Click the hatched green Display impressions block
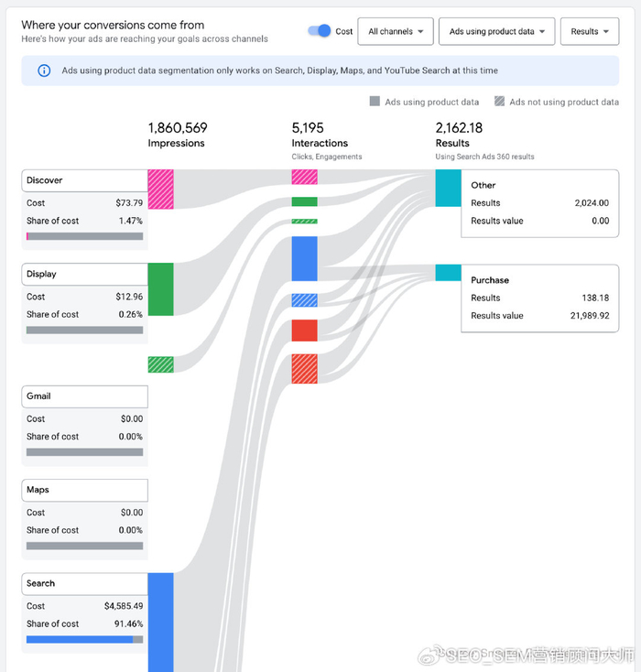Viewport: 641px width, 672px height. pyautogui.click(x=160, y=364)
